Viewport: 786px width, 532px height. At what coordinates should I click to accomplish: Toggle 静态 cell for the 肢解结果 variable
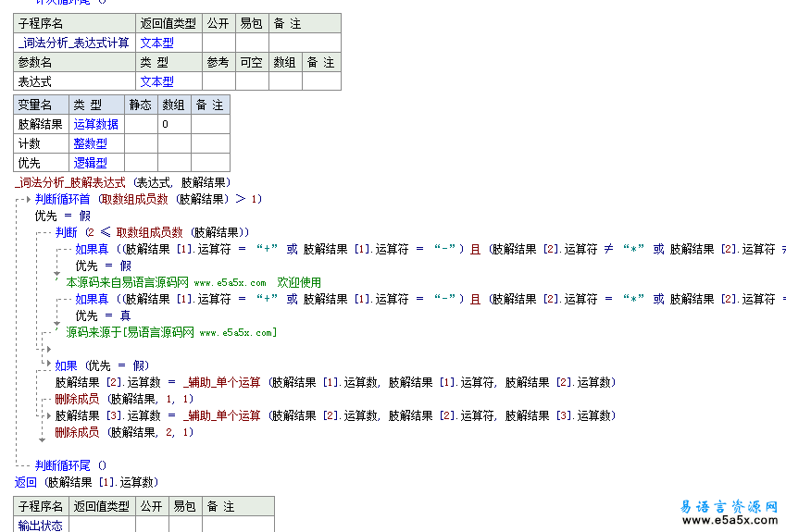(x=141, y=124)
